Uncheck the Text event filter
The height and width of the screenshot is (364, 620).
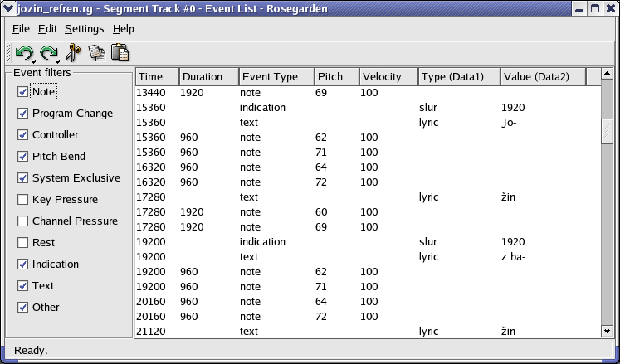click(x=22, y=286)
